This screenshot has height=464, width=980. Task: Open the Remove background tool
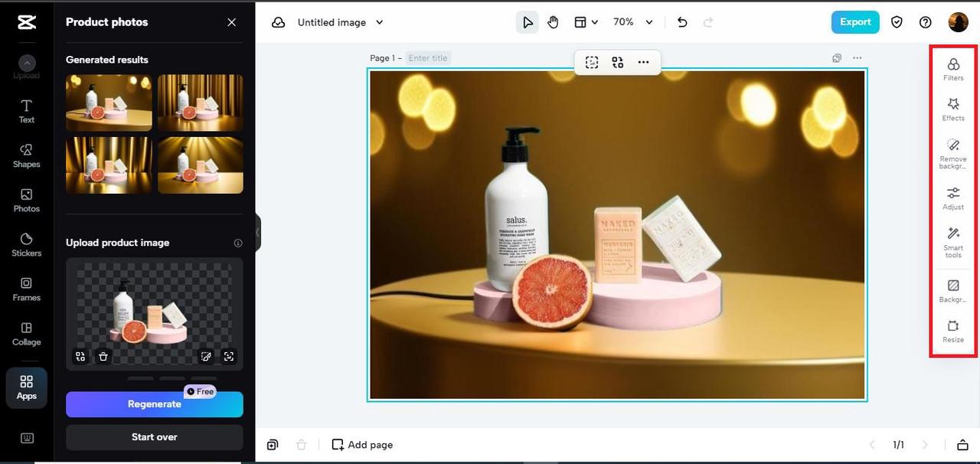953,154
